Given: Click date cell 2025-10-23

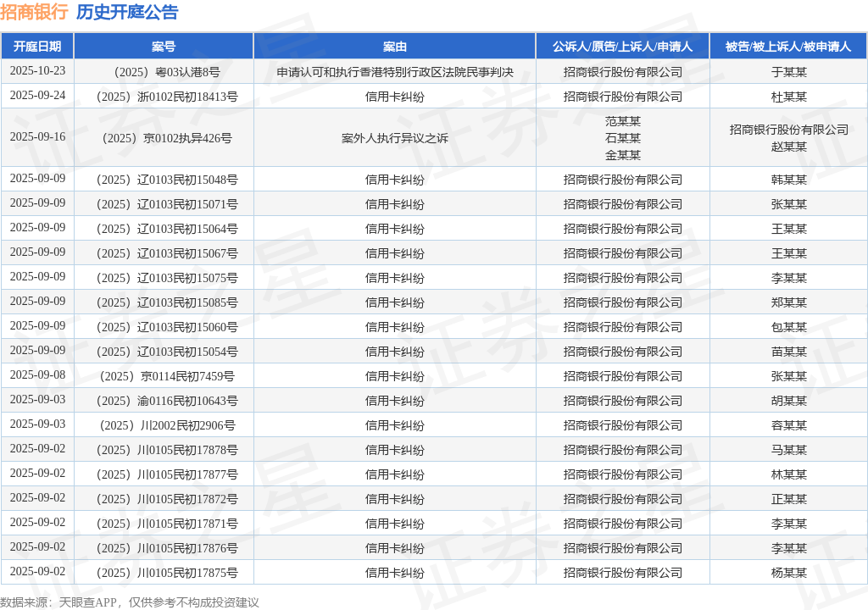Looking at the screenshot, I should [37, 71].
